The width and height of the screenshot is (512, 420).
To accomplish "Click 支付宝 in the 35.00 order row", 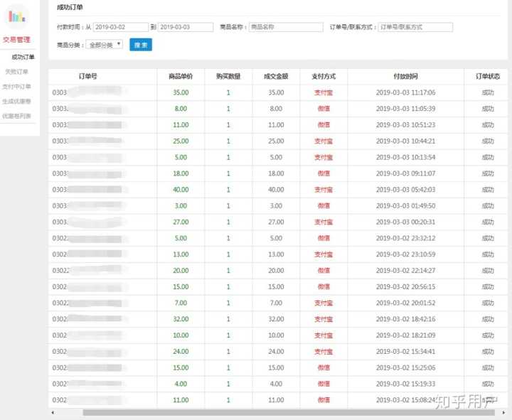I will pos(324,92).
